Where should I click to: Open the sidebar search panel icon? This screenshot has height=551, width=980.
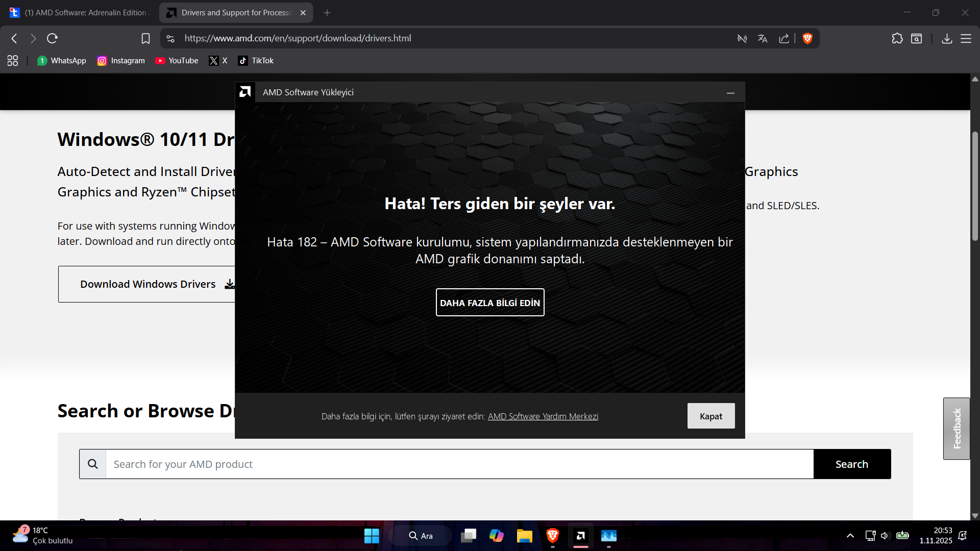[917, 38]
